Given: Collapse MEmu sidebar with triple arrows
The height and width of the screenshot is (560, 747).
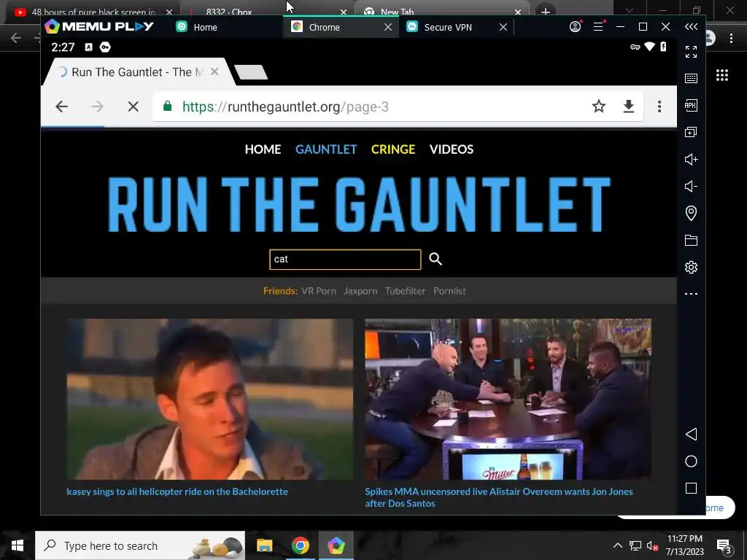Looking at the screenshot, I should point(691,27).
